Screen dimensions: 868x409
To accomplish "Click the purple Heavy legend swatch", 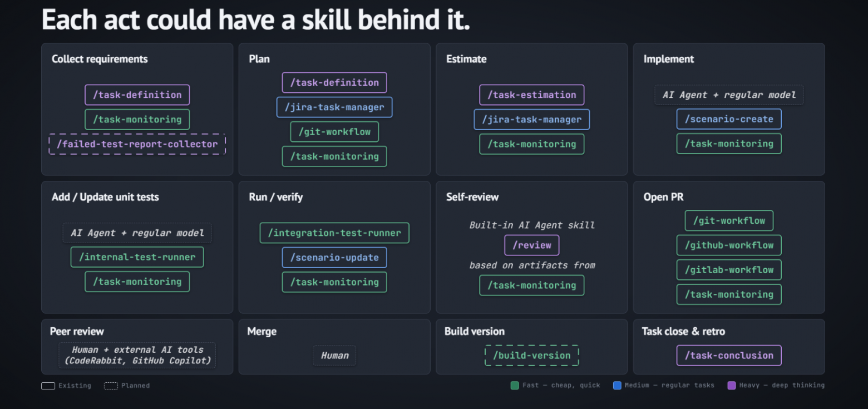I will tap(731, 385).
